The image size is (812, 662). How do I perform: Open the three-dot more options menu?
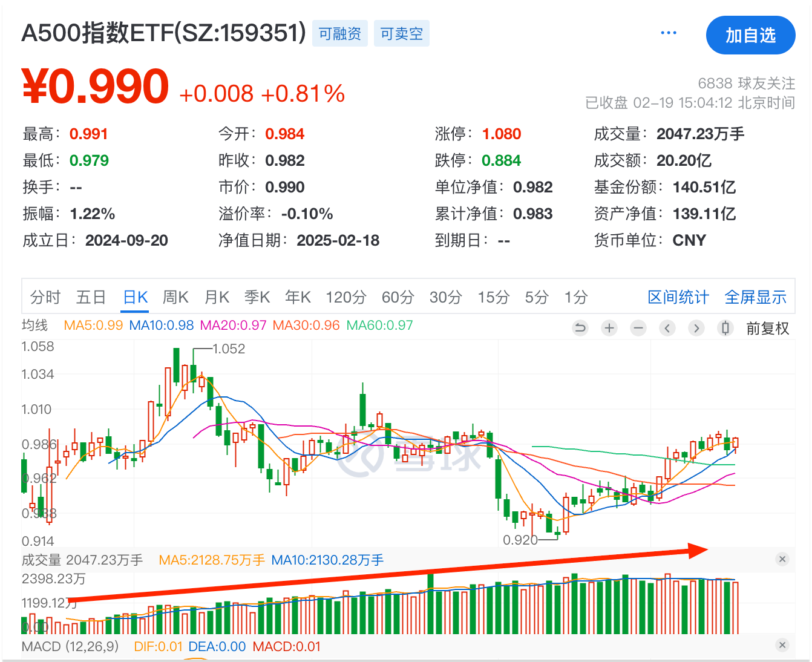click(669, 33)
